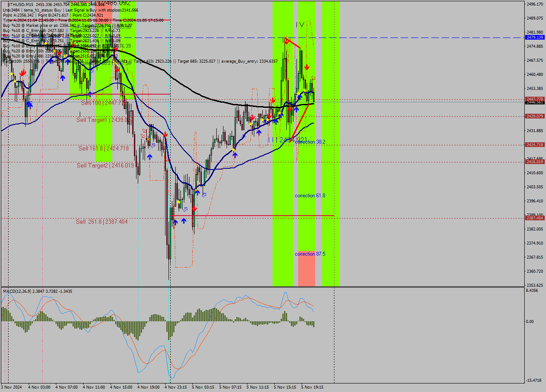The height and width of the screenshot is (392, 546).
Task: Select the -15.4718 MACD scale value
Action: (x=534, y=380)
